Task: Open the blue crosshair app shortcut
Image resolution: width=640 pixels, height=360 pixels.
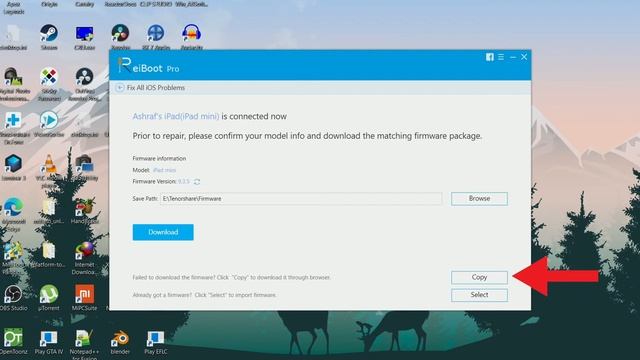Action: (x=156, y=33)
